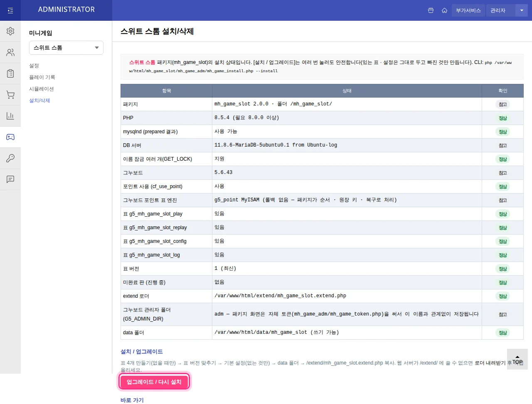Click the 로더 내려받기 link
The height and width of the screenshot is (404, 532).
(x=490, y=363)
